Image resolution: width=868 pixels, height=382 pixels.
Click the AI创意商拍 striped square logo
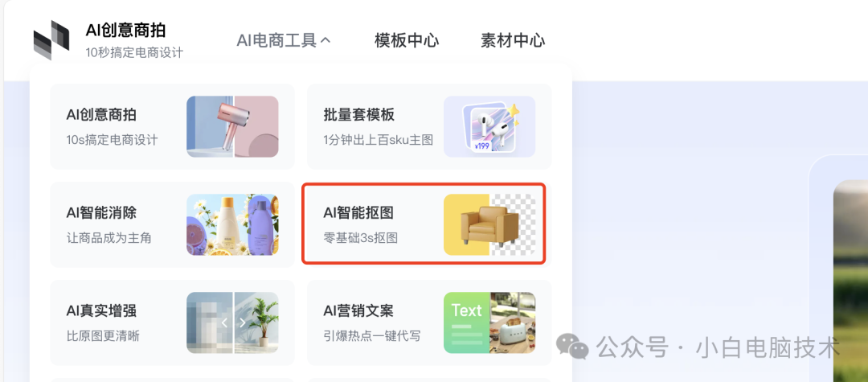(x=51, y=40)
